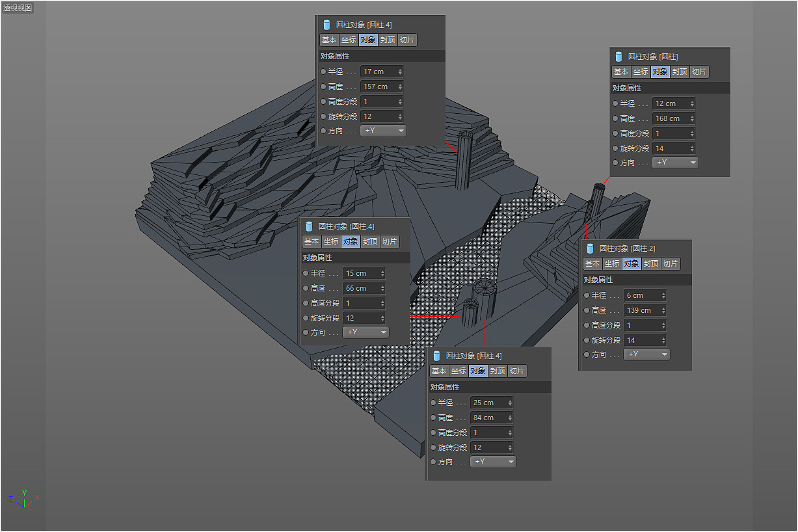Click stepper arrows on the 139 cm height field
This screenshot has height=532, width=798.
coord(663,310)
